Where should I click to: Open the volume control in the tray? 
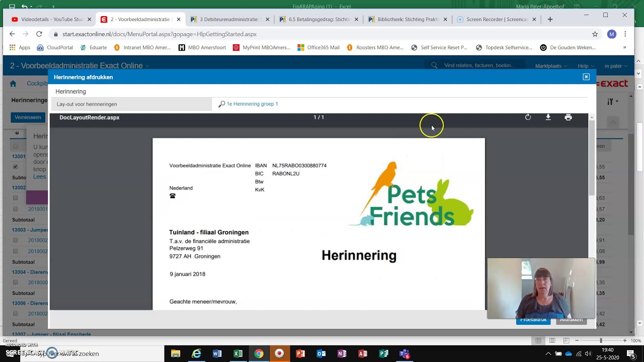coord(588,353)
